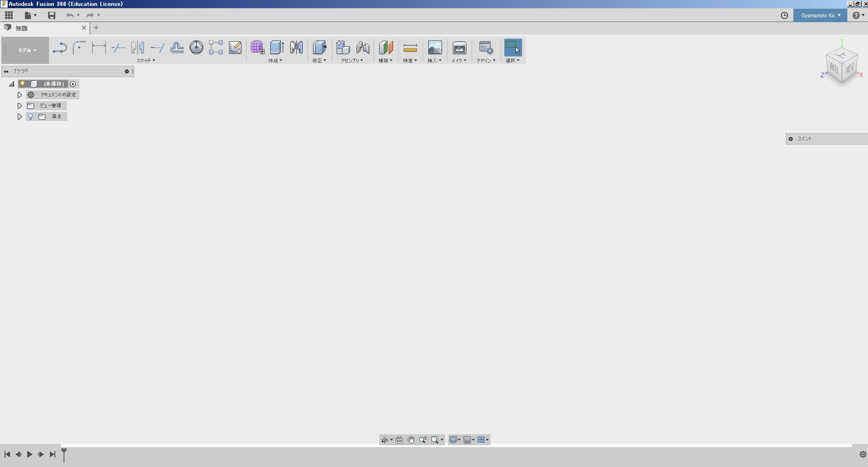Click the Measure ruler icon
The image size is (868, 467).
pyautogui.click(x=410, y=47)
